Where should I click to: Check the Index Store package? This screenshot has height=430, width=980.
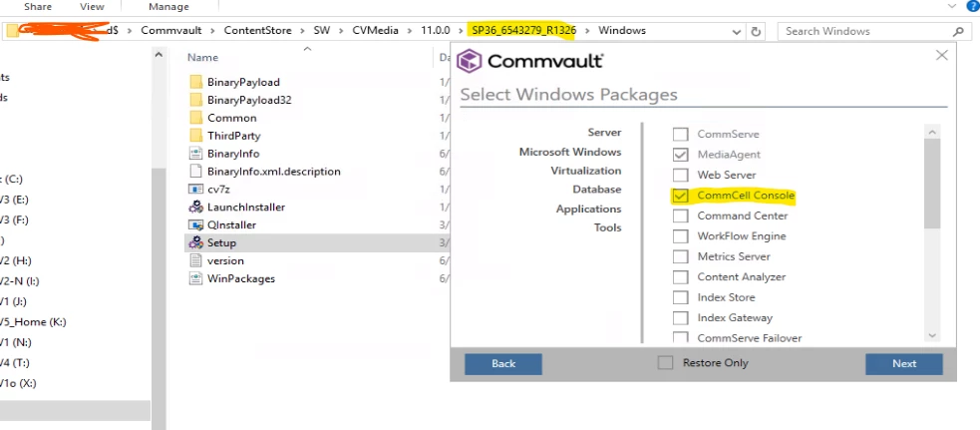click(680, 297)
